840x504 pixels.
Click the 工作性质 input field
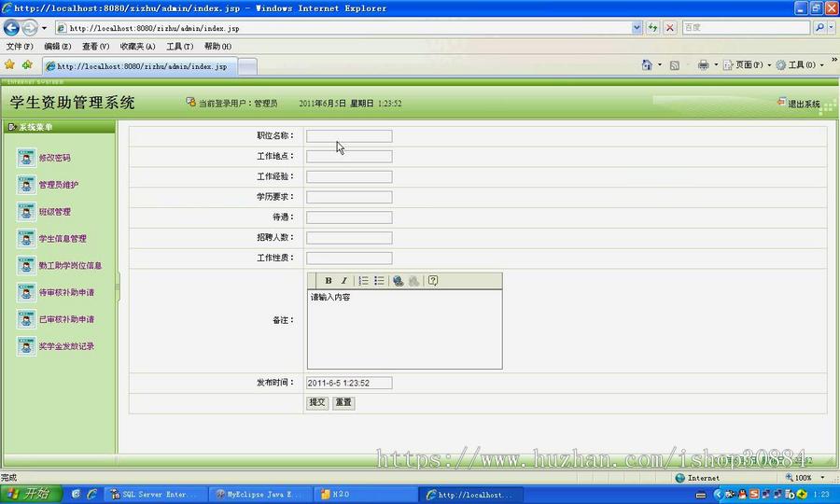[349, 259]
